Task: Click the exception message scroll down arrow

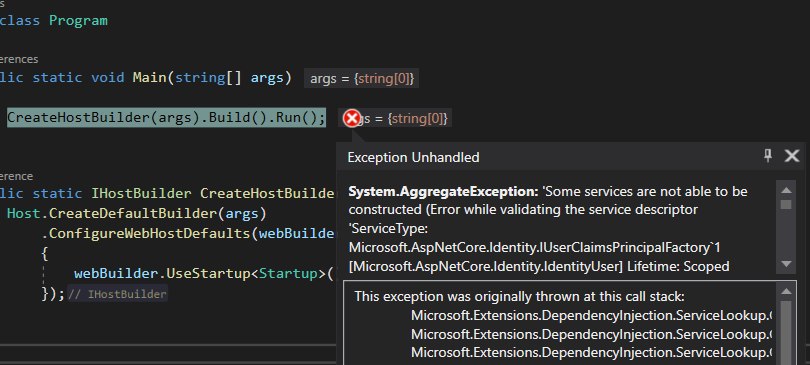Action: point(786,264)
